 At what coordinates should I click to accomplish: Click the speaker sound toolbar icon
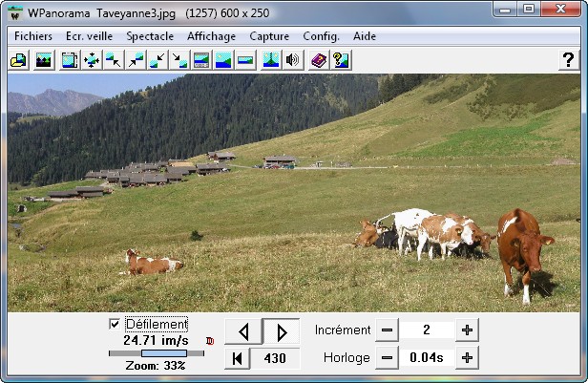[x=293, y=60]
